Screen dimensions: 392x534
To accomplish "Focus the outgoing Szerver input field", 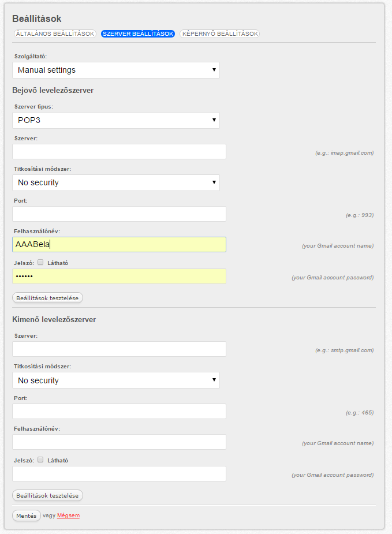I will tap(119, 349).
